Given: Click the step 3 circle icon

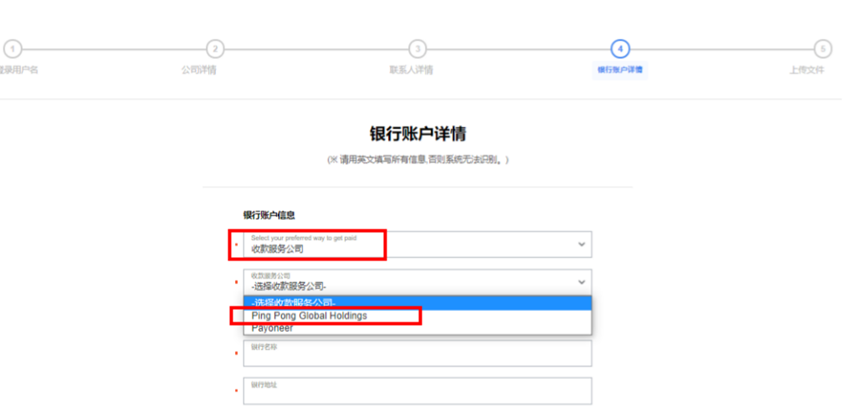Looking at the screenshot, I should [417, 49].
